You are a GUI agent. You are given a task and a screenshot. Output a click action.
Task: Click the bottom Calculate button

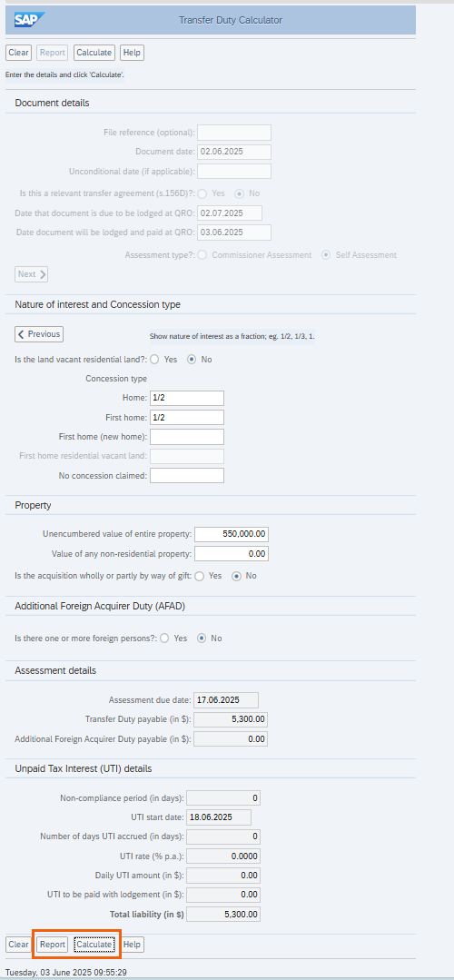pos(94,945)
